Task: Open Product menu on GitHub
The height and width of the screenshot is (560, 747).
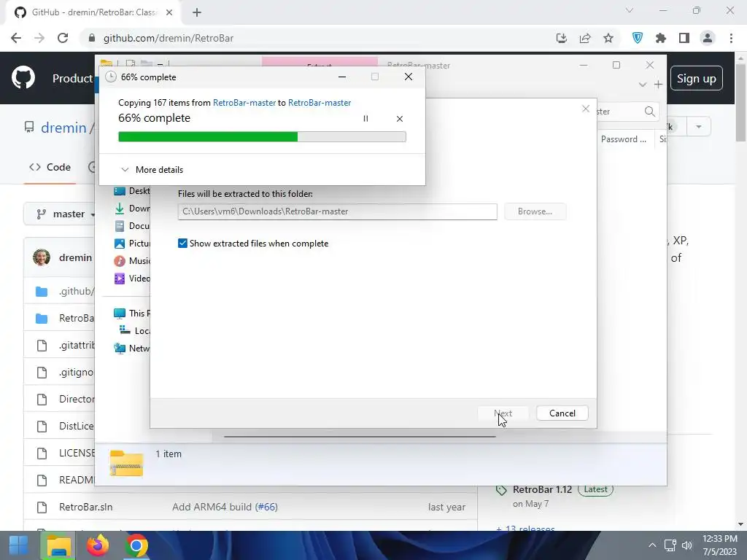Action: click(72, 78)
